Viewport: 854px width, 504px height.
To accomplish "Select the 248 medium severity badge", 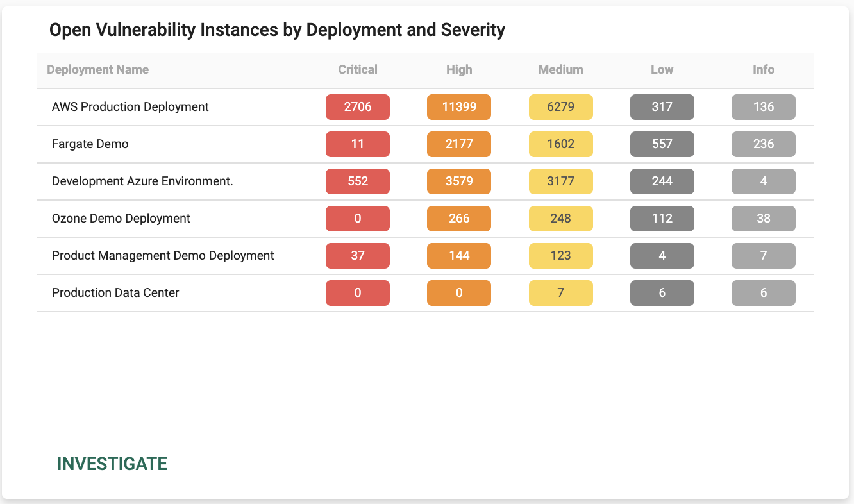I will point(560,219).
